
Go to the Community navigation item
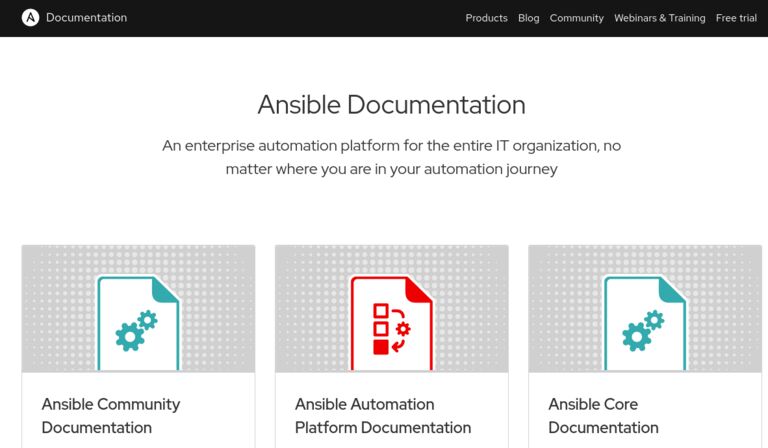coord(576,18)
